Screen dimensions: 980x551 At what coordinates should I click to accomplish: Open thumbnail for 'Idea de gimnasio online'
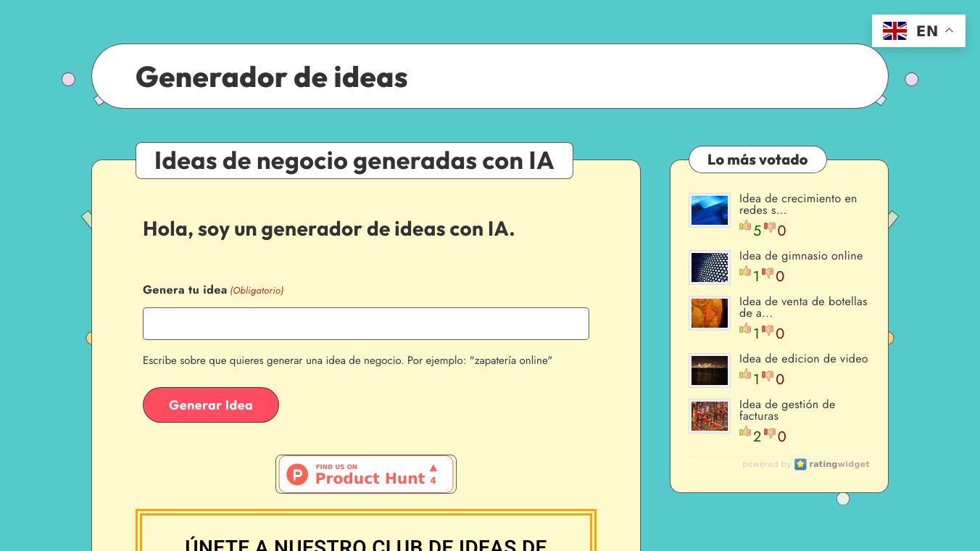[x=710, y=268]
